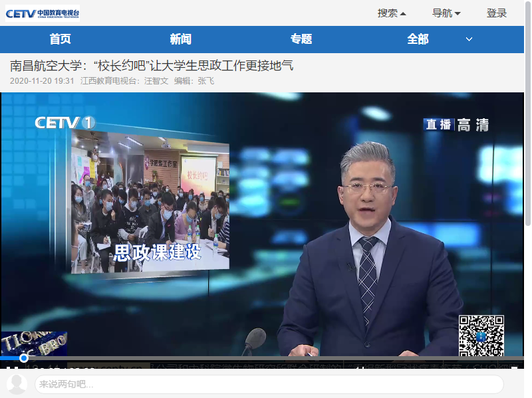
Task: Click the 来说两句吧 comment input field
Action: tap(269, 384)
